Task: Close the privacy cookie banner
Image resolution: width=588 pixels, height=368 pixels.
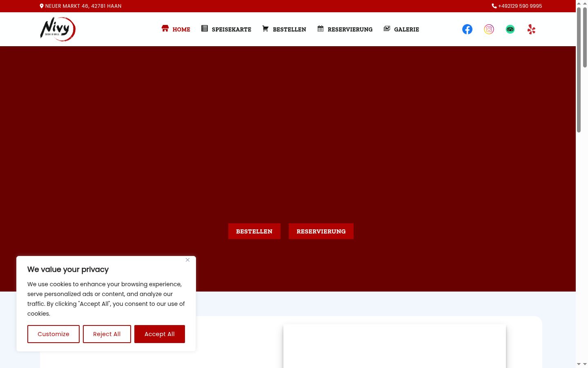Action: pos(187,260)
